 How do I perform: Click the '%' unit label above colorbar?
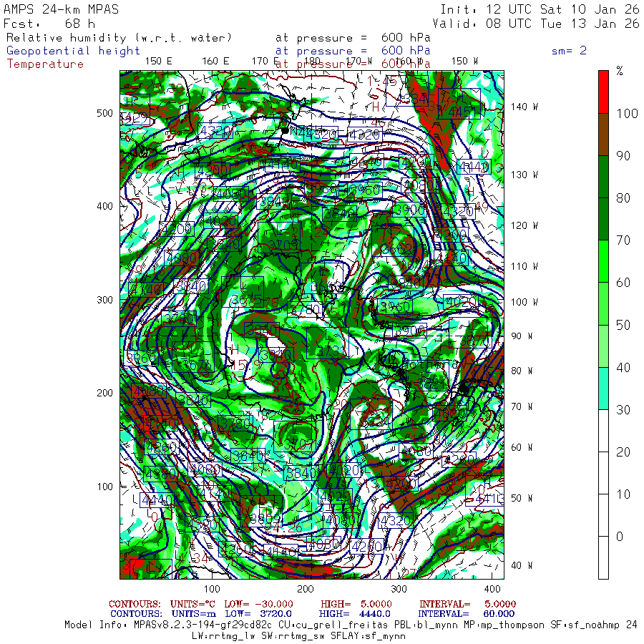620,71
